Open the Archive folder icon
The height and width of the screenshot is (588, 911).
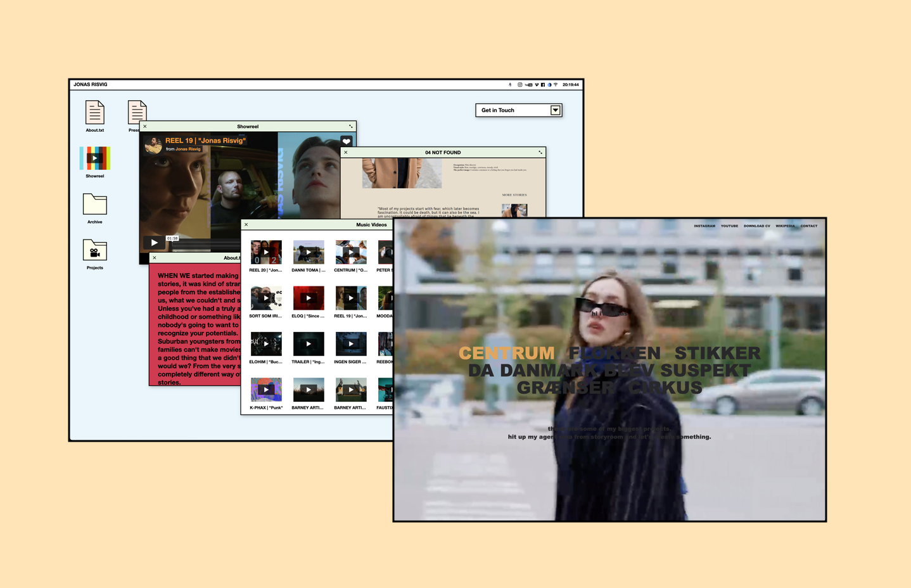[x=95, y=205]
